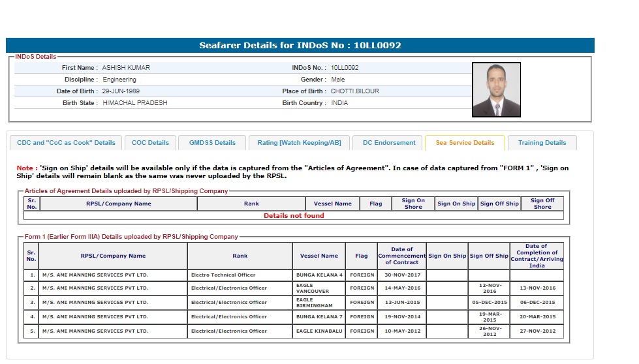Open the GMDSS Details tab
Image resolution: width=639 pixels, height=364 pixels.
pyautogui.click(x=212, y=143)
